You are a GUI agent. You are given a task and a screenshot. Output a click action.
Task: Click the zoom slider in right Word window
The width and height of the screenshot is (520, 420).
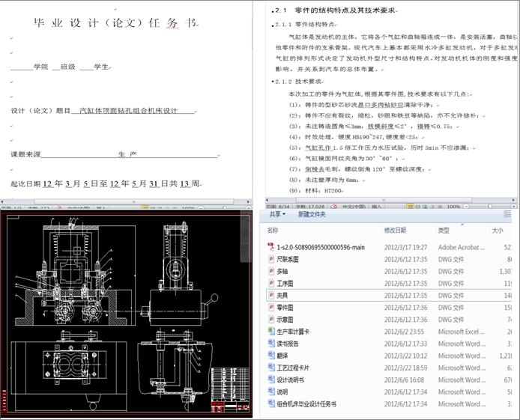point(489,207)
